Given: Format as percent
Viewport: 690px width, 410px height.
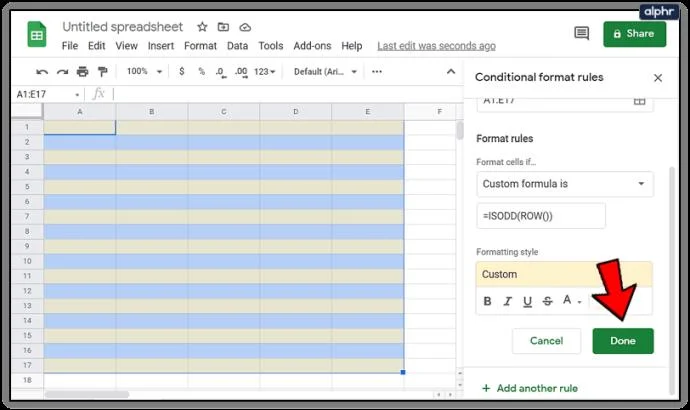Looking at the screenshot, I should click(202, 71).
